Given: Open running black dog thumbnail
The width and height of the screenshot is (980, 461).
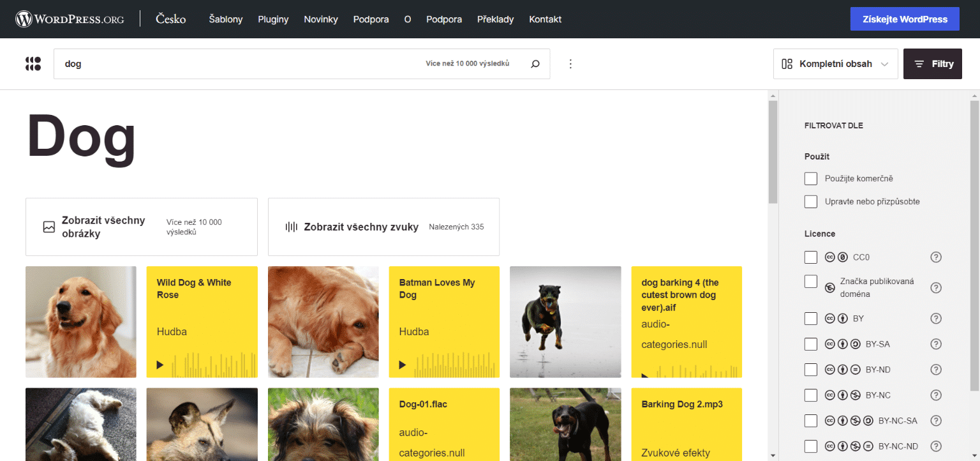Looking at the screenshot, I should pos(565,322).
